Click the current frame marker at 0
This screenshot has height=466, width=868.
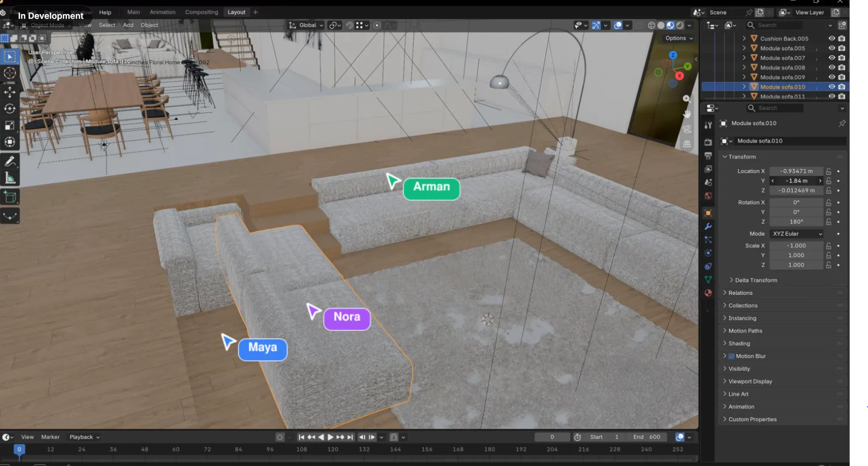[19, 449]
